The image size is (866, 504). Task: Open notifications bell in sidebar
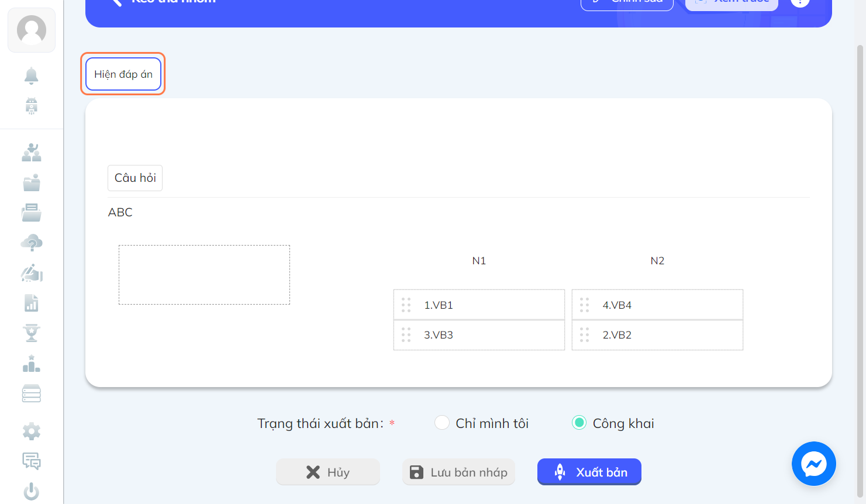click(32, 75)
